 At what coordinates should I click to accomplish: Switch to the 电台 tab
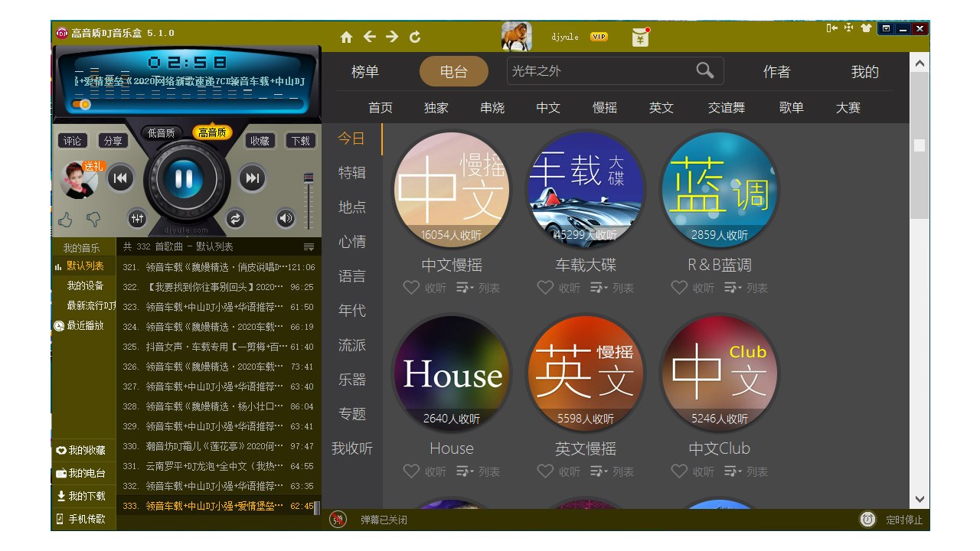point(454,71)
